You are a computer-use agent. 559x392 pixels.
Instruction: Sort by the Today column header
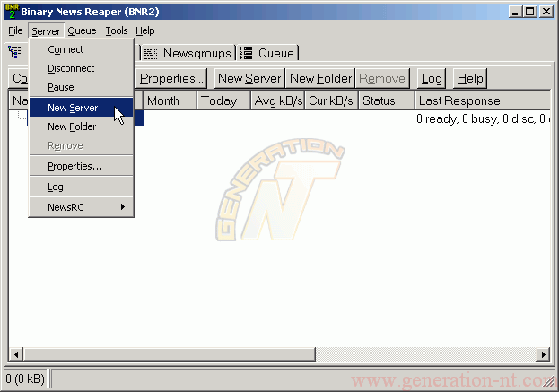coord(224,100)
